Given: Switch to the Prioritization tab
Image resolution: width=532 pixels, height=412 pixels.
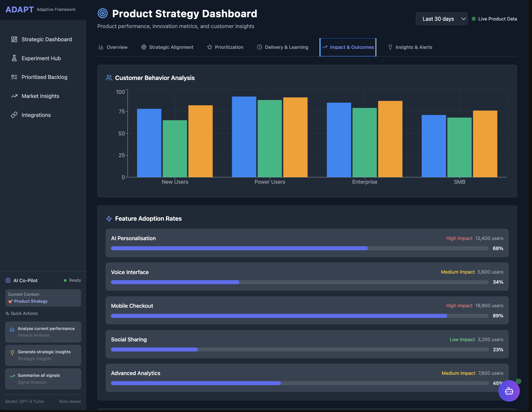Looking at the screenshot, I should click(225, 47).
